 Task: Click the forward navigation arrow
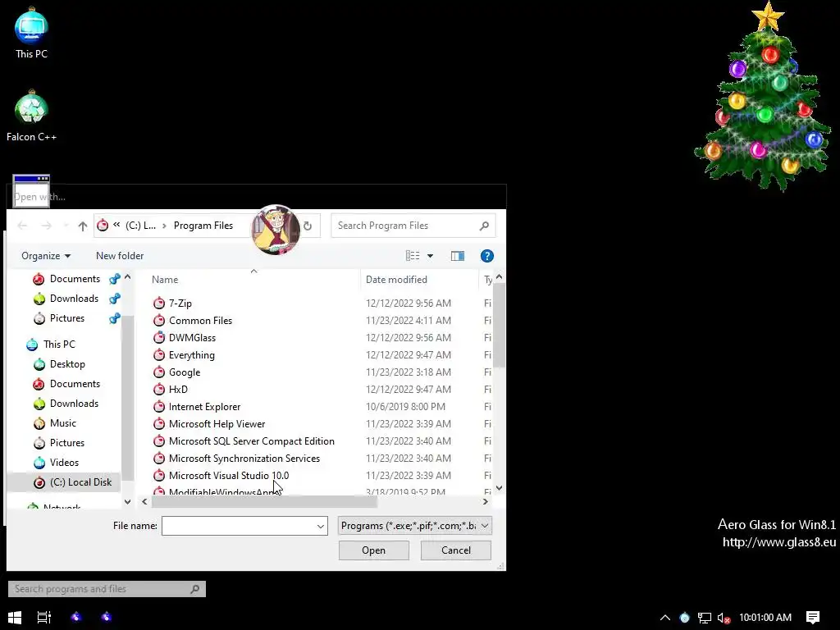coord(47,226)
